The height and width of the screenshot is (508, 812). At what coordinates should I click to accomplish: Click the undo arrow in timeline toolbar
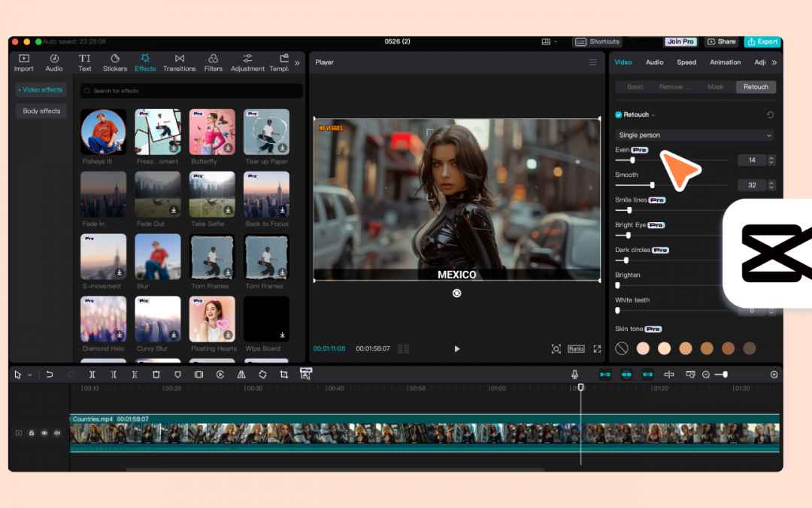click(x=50, y=374)
